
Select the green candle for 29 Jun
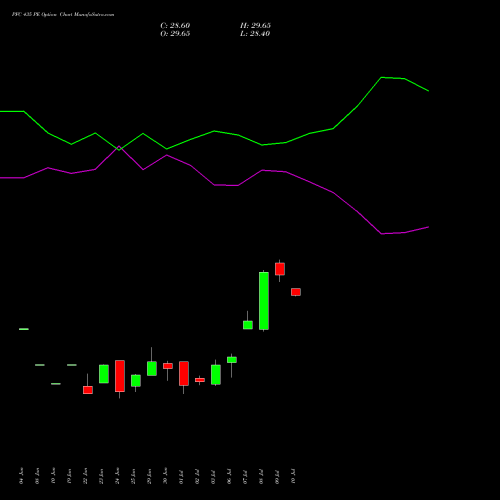(x=152, y=368)
